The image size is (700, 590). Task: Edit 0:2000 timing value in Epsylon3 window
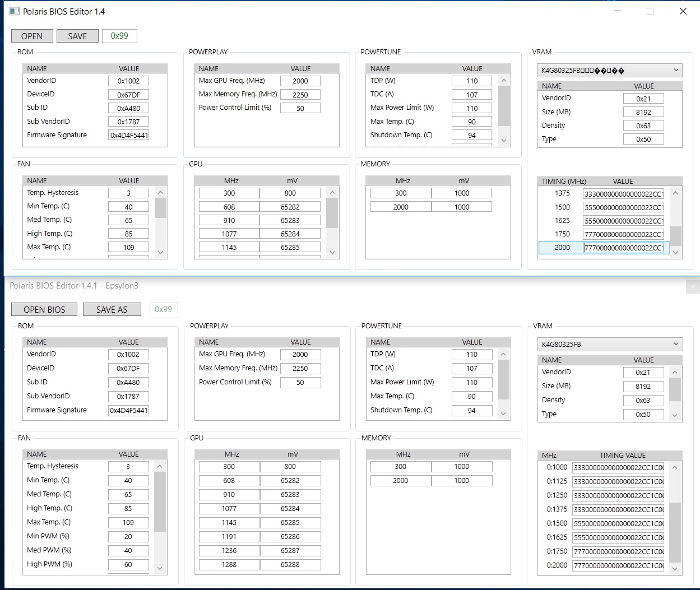click(x=618, y=565)
